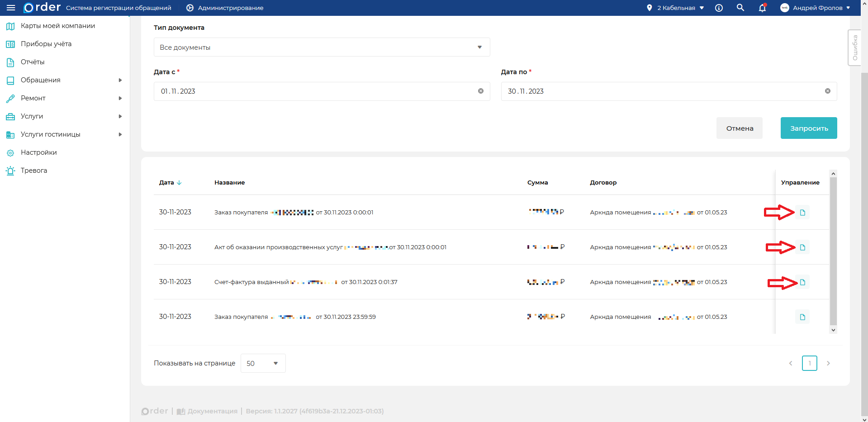Open Администрирование in the top bar

coord(225,8)
